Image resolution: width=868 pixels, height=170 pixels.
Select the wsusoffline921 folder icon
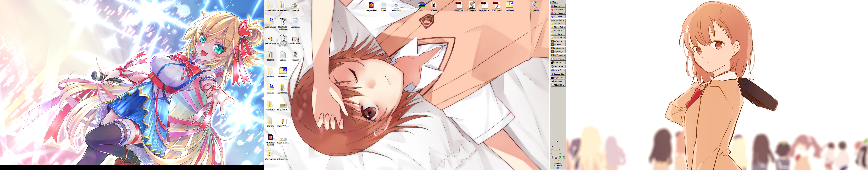pyautogui.click(x=270, y=6)
